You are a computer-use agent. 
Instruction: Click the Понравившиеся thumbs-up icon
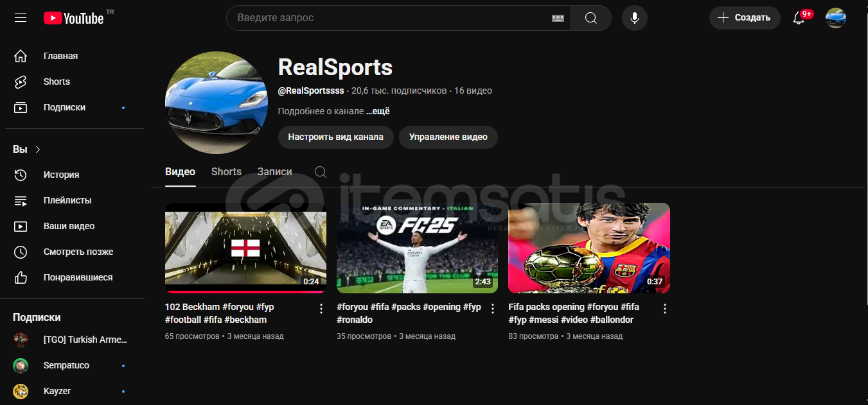(21, 277)
